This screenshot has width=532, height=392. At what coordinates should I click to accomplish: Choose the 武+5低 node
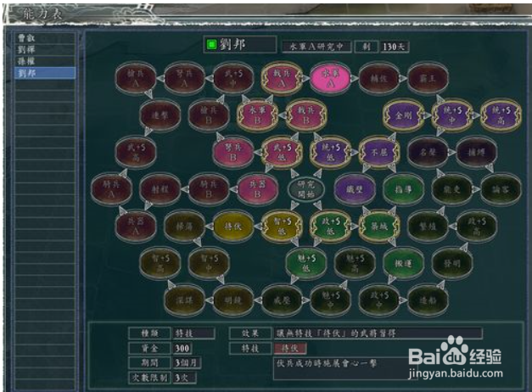tap(282, 152)
